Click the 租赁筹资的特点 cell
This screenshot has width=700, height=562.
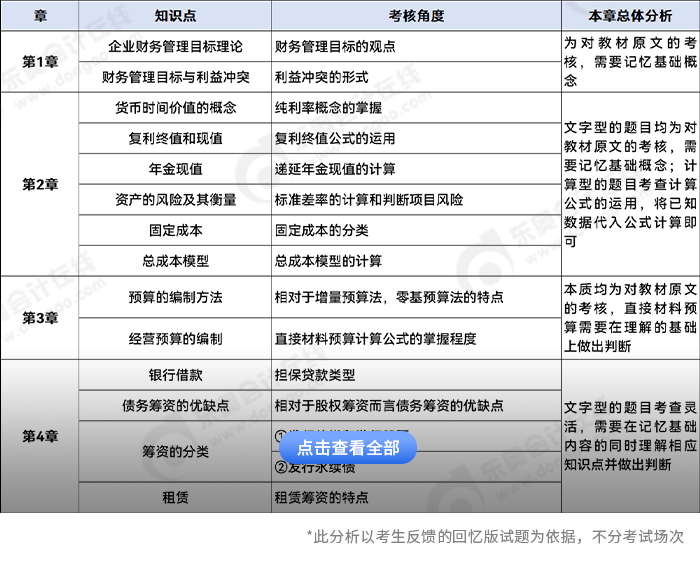coord(321,497)
